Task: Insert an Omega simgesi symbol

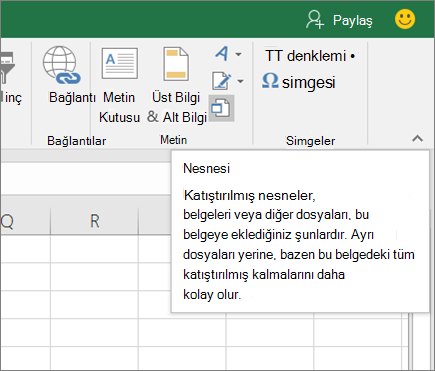Action: tap(299, 82)
